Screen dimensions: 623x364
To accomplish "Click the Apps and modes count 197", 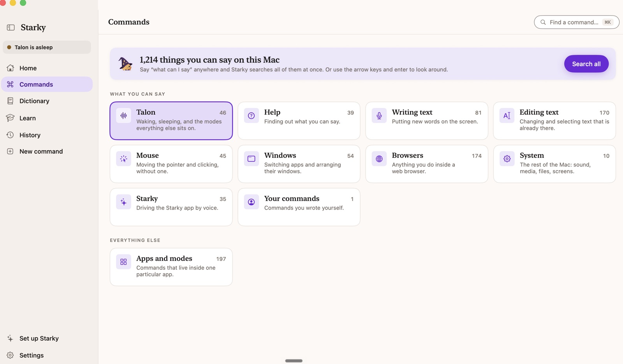I will pos(221,259).
